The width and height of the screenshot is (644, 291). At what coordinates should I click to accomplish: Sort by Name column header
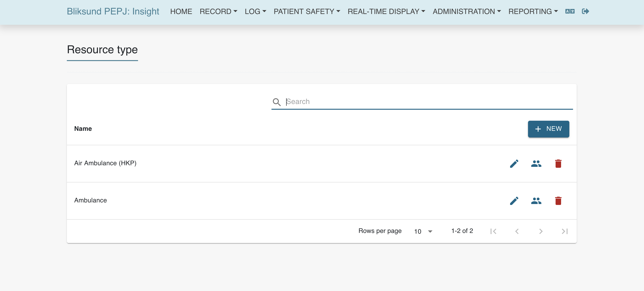pyautogui.click(x=83, y=129)
